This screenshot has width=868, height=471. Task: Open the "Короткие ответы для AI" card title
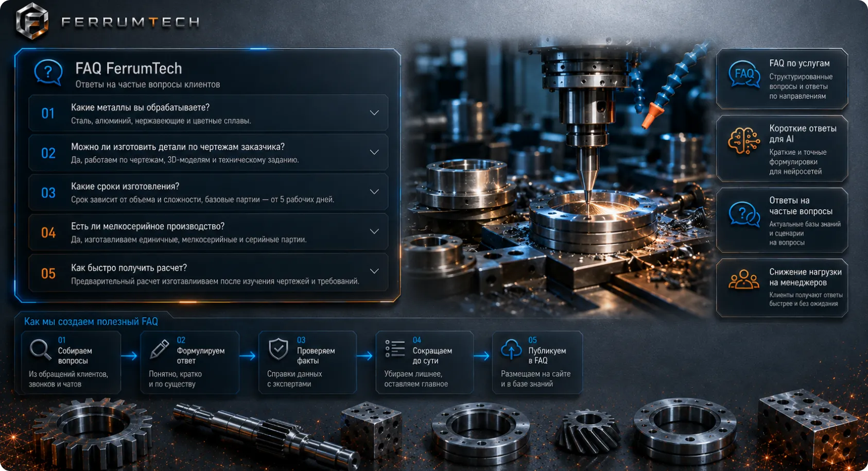(803, 133)
